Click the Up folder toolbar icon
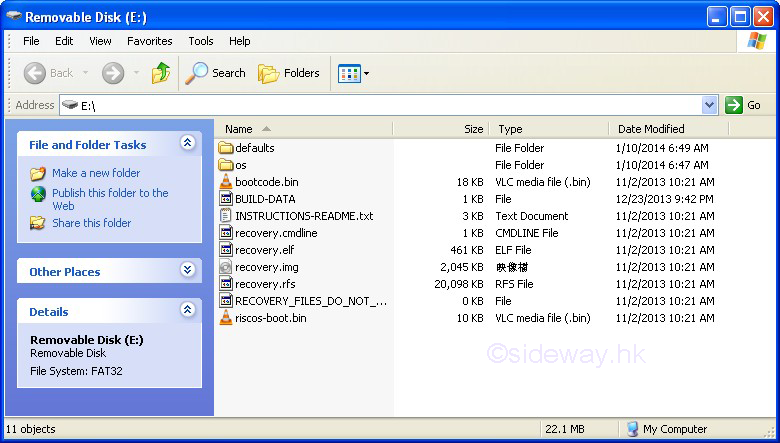Screen dimensions: 780x443 160,73
